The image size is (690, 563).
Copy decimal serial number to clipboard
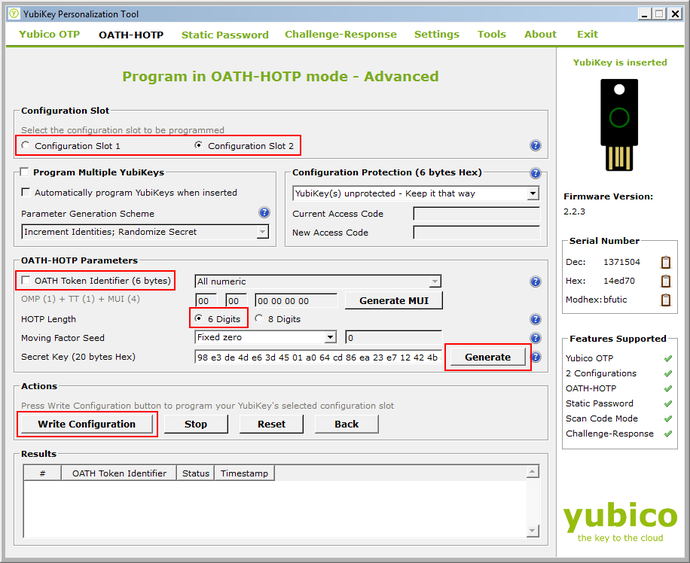666,262
